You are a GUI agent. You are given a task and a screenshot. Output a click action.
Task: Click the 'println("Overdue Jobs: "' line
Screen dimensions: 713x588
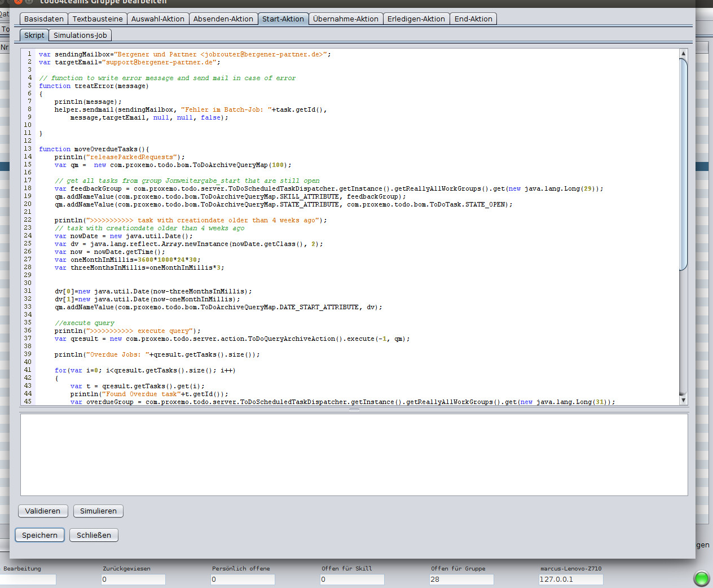157,354
